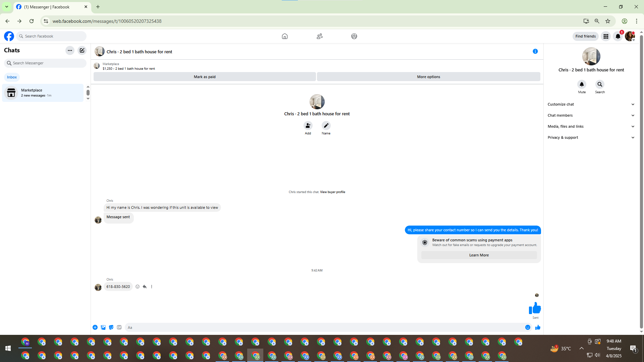Click the Mark as paid button
Image resolution: width=644 pixels, height=362 pixels.
tap(205, 77)
